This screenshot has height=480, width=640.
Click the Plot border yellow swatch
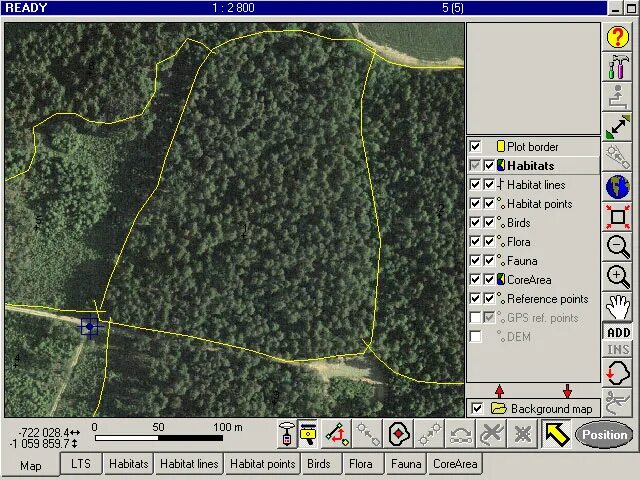pyautogui.click(x=500, y=146)
